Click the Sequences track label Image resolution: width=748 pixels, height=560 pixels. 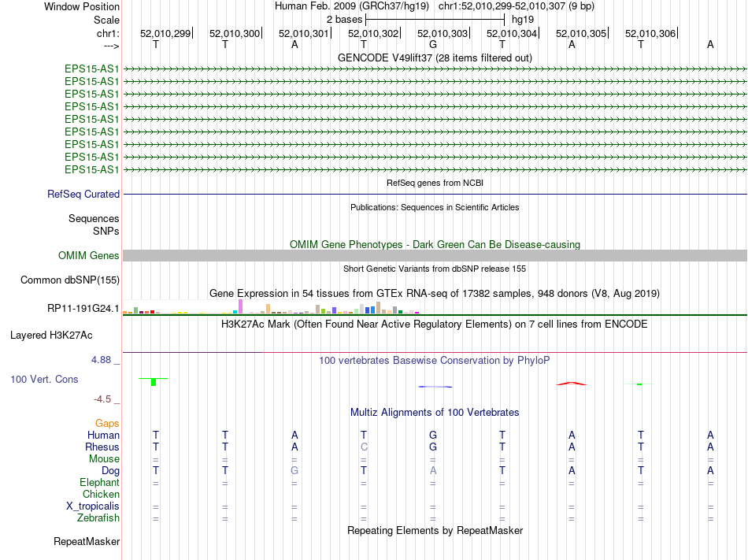94,218
